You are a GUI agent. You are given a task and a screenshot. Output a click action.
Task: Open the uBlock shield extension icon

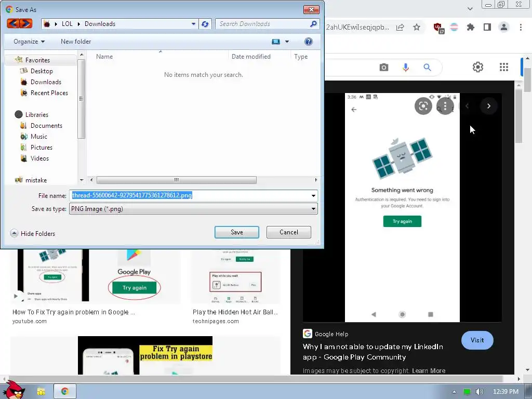coord(438,28)
